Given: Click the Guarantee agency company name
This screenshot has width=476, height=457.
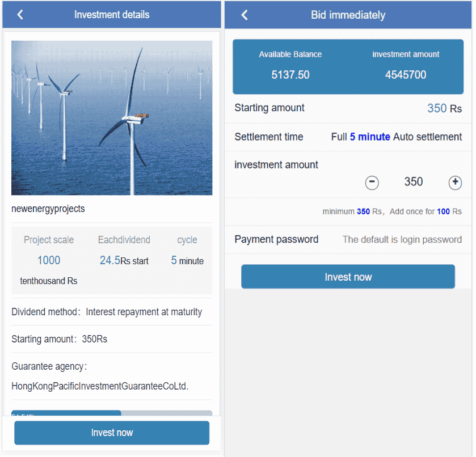Looking at the screenshot, I should [x=100, y=386].
